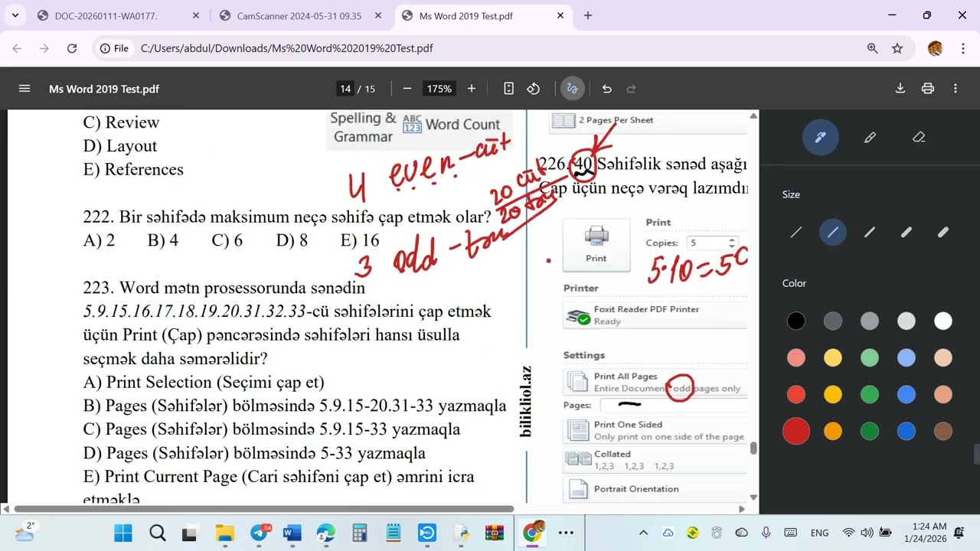Open Windows taskbar Search
Image resolution: width=980 pixels, height=551 pixels.
pyautogui.click(x=157, y=533)
